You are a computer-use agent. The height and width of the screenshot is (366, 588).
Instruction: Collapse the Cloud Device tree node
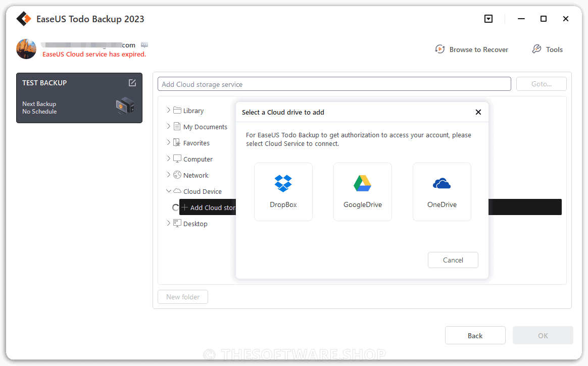coord(168,191)
